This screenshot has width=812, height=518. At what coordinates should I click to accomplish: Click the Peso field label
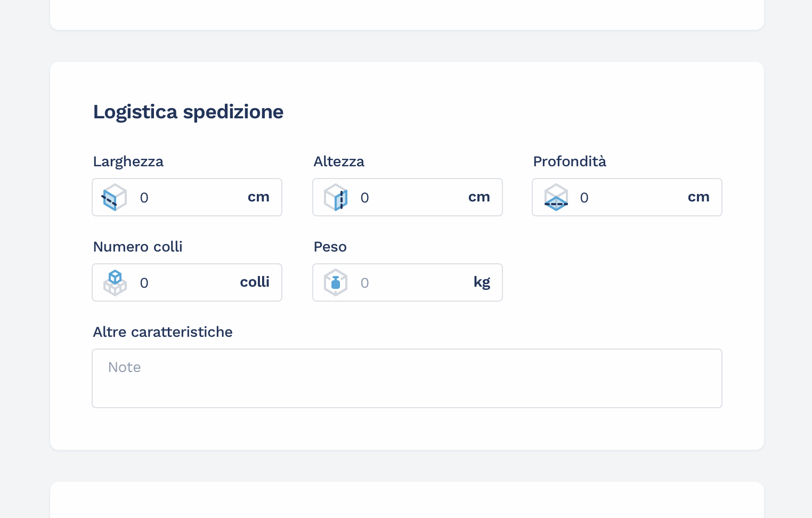click(330, 247)
